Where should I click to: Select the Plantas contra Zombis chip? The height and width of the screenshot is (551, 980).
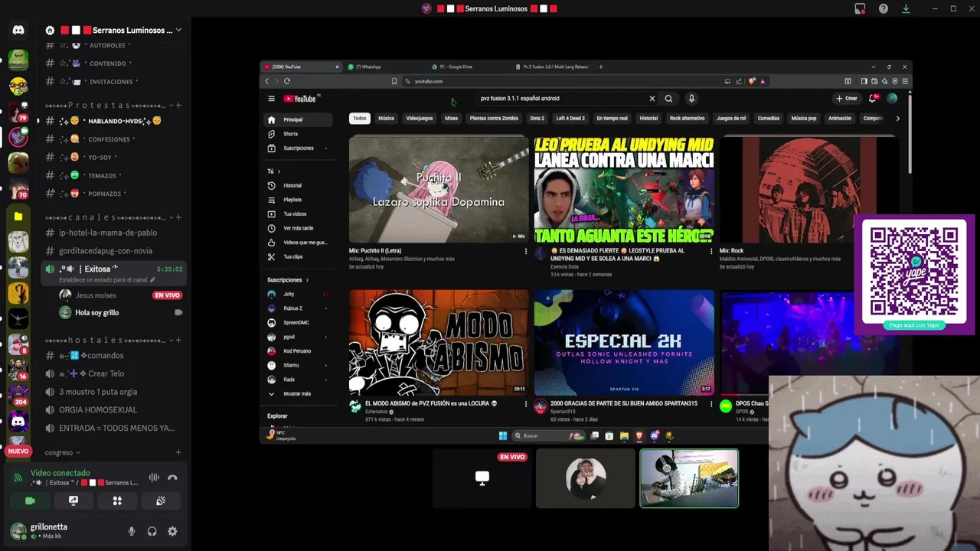point(494,119)
